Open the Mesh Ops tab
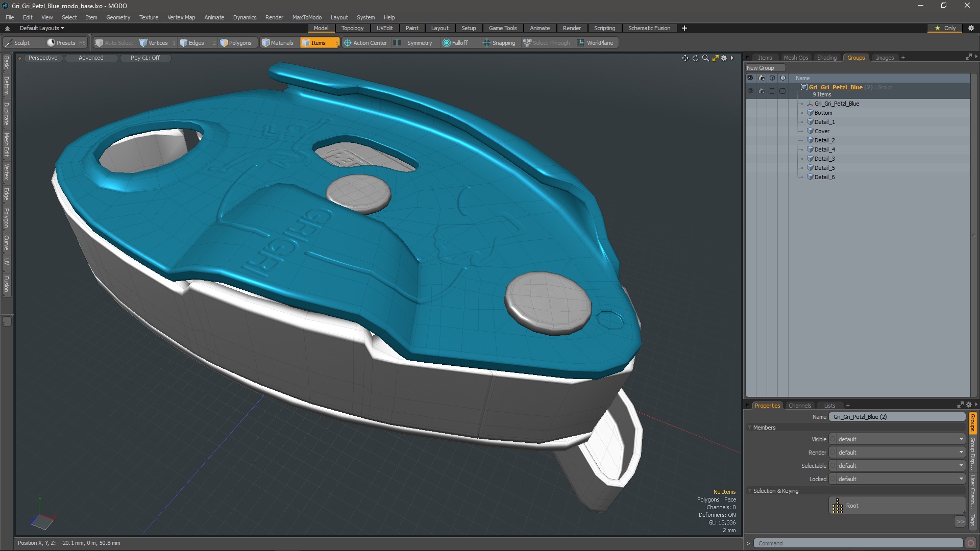This screenshot has height=551, width=980. (796, 58)
